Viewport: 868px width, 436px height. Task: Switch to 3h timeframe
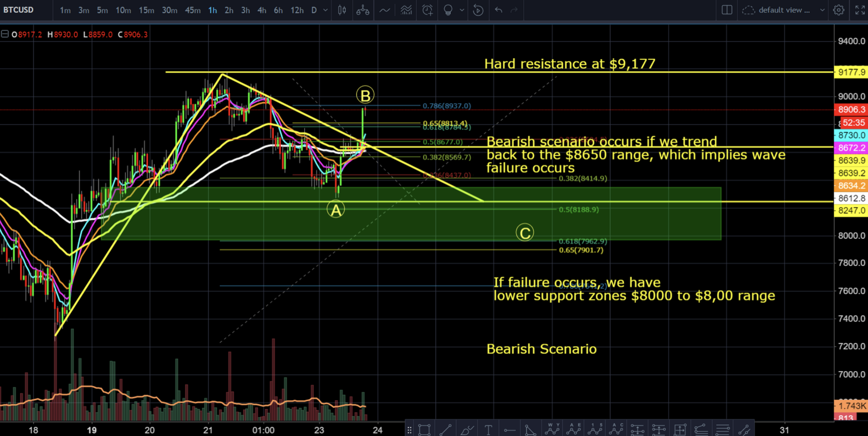tap(246, 10)
